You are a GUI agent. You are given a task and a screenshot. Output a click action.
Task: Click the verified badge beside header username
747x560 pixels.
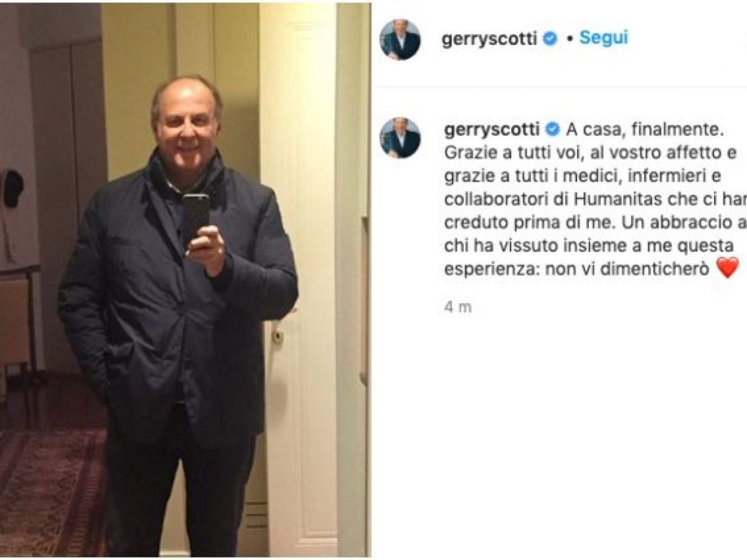(x=550, y=39)
